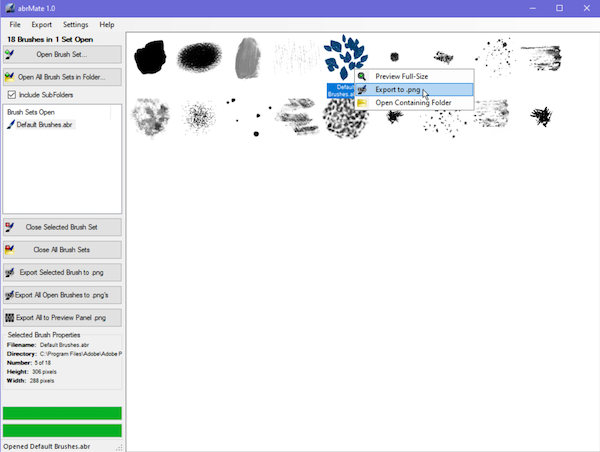Select the gray cloudy sponge brush thumbnail
The height and width of the screenshot is (452, 600).
pyautogui.click(x=150, y=117)
